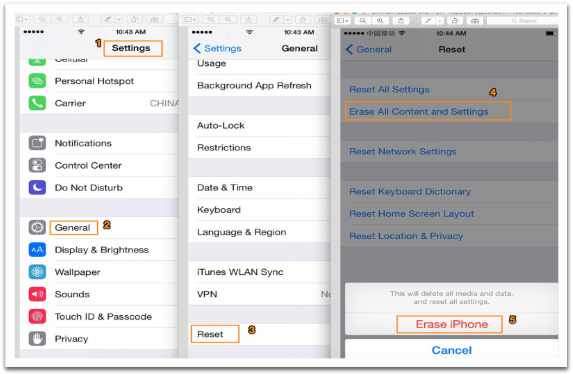Open Background App Refresh row
Viewport: 573px width, 374px height.
click(259, 86)
